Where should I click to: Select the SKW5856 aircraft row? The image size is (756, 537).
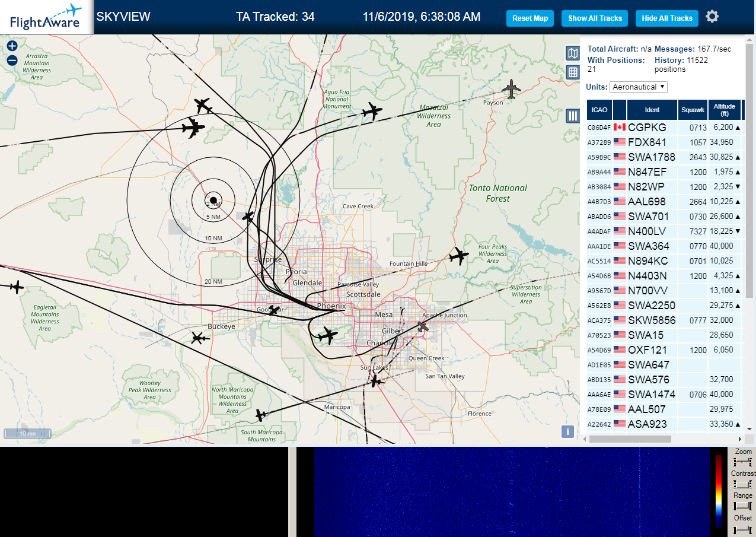(664, 320)
